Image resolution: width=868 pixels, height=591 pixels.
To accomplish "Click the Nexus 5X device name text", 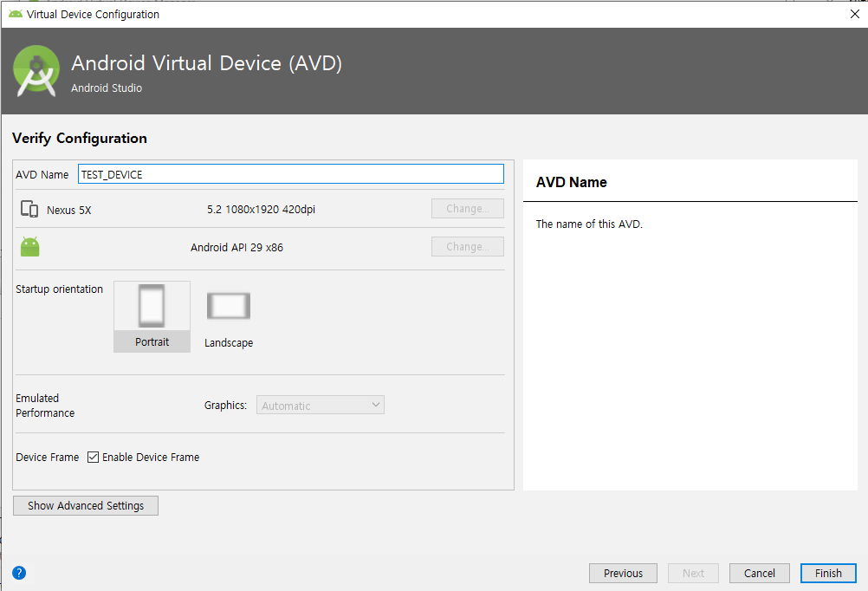I will point(68,210).
